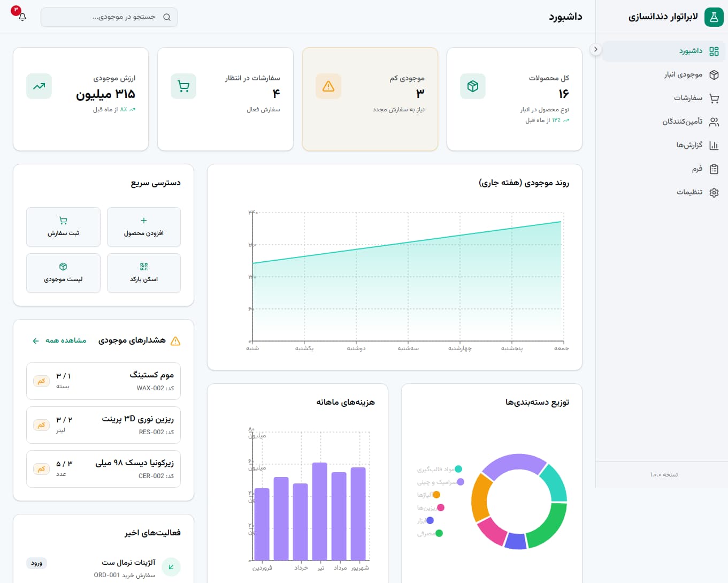728x583 pixels.
Task: Click the افزودن محصول quick access button
Action: (144, 227)
